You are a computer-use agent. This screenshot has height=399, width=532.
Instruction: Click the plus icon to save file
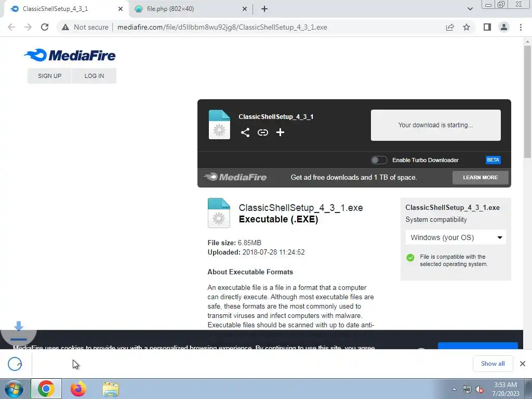point(280,132)
